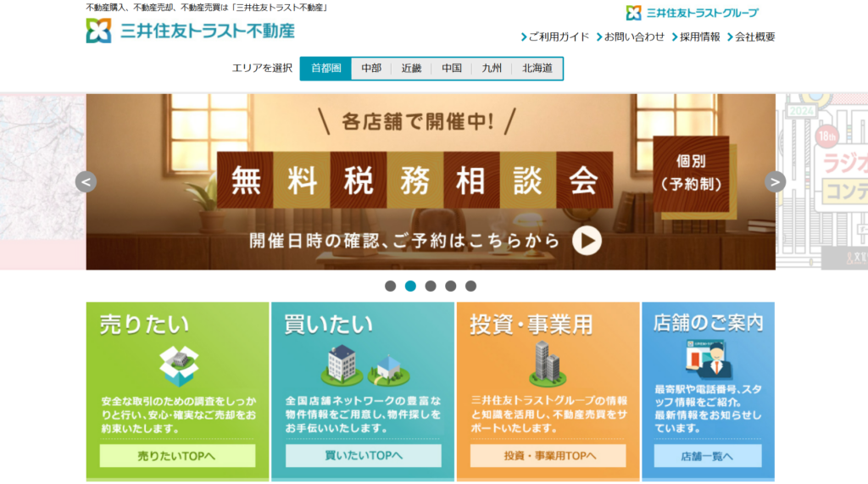868x484 pixels.
Task: Open ご利用ガイド link
Action: (554, 37)
